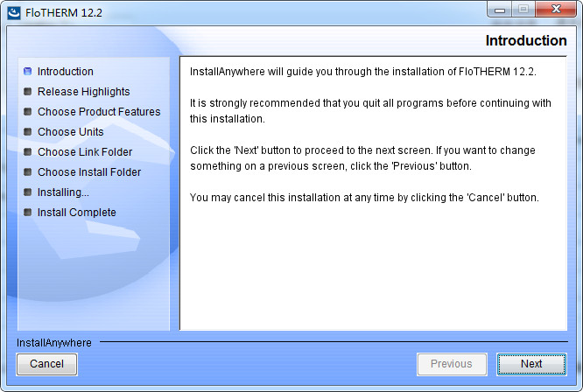Click the FloTHERM title bar app icon
Image resolution: width=583 pixels, height=392 pixels.
pos(14,13)
